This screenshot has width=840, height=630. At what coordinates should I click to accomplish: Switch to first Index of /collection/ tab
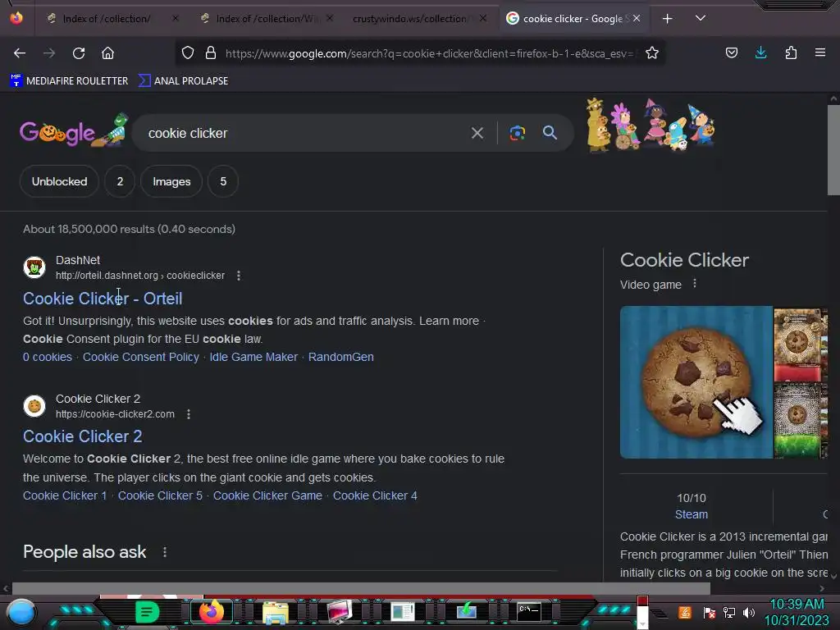click(107, 19)
